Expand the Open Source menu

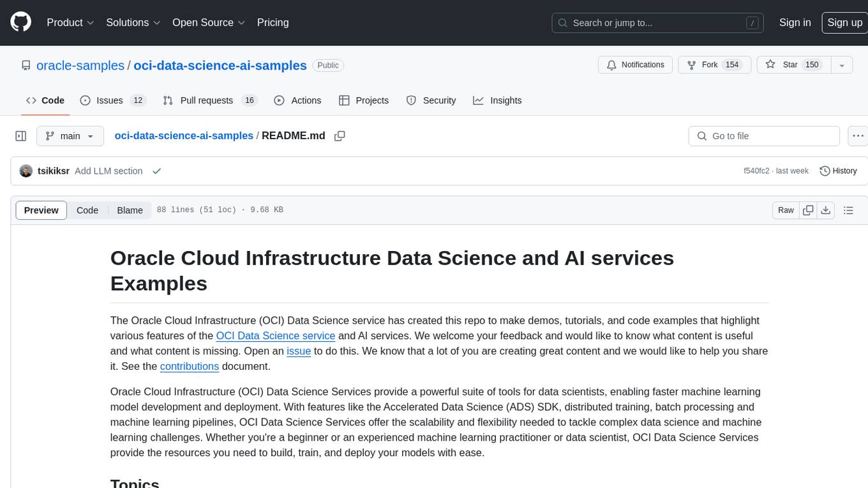click(209, 22)
